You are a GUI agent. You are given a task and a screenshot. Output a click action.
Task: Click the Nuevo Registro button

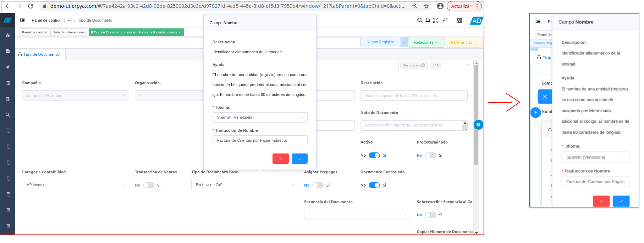tap(380, 42)
